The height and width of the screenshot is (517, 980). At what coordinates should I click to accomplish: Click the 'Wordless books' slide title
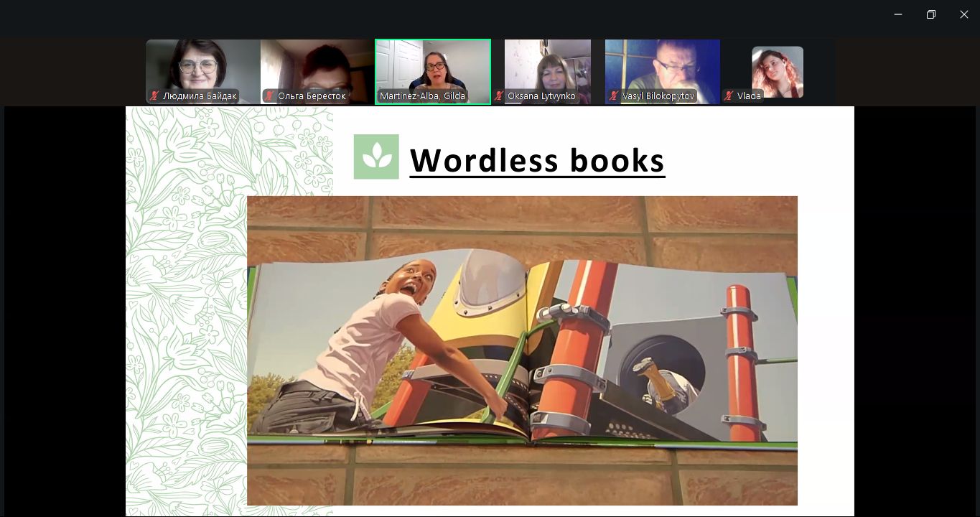click(x=537, y=160)
